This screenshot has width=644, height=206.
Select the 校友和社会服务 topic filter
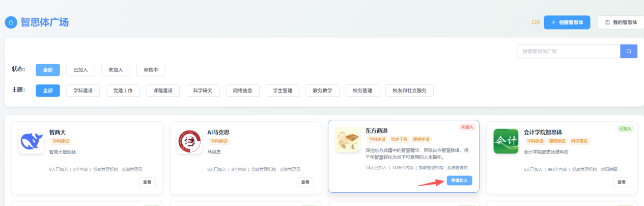click(x=409, y=91)
